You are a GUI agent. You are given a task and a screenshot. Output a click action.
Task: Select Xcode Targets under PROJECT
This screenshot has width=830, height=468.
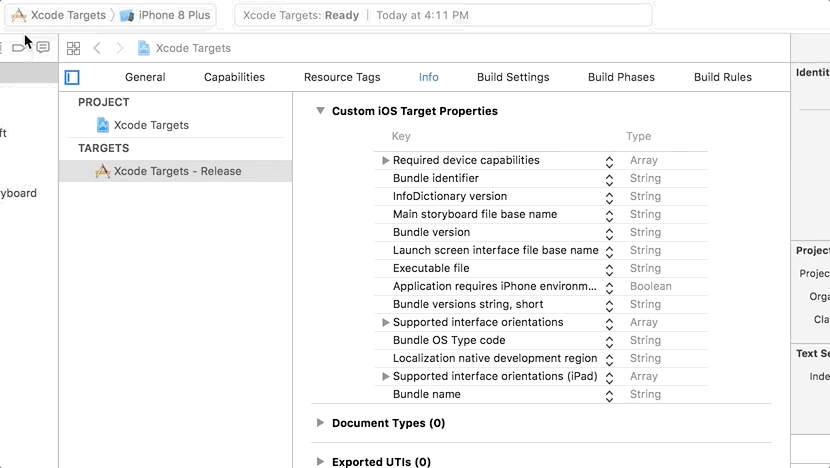pyautogui.click(x=150, y=125)
